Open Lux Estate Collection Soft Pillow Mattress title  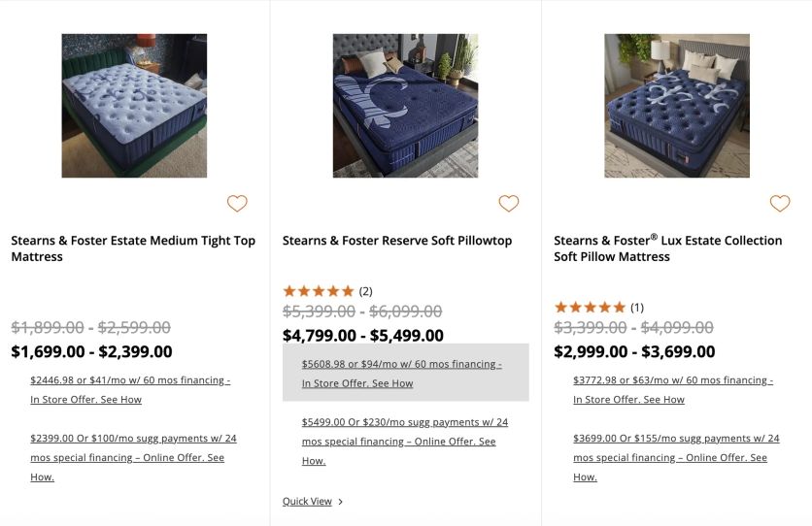click(x=667, y=248)
